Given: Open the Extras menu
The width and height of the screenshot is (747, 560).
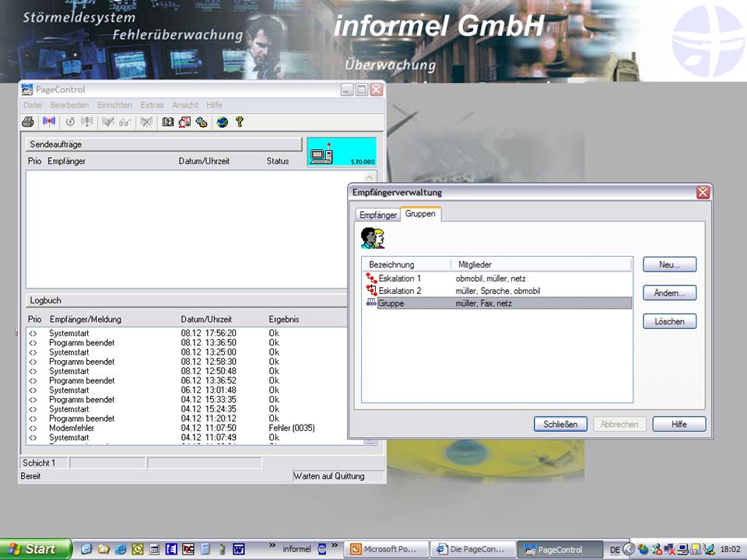Looking at the screenshot, I should click(x=152, y=105).
